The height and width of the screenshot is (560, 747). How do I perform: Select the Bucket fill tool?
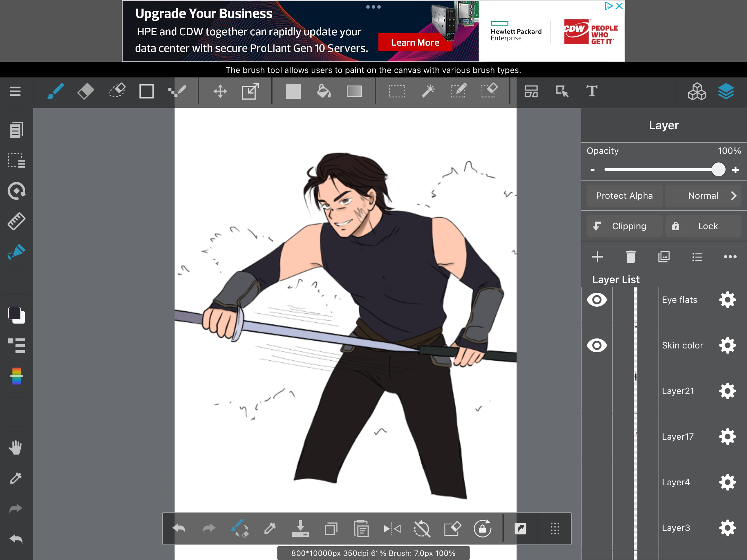[x=324, y=92]
